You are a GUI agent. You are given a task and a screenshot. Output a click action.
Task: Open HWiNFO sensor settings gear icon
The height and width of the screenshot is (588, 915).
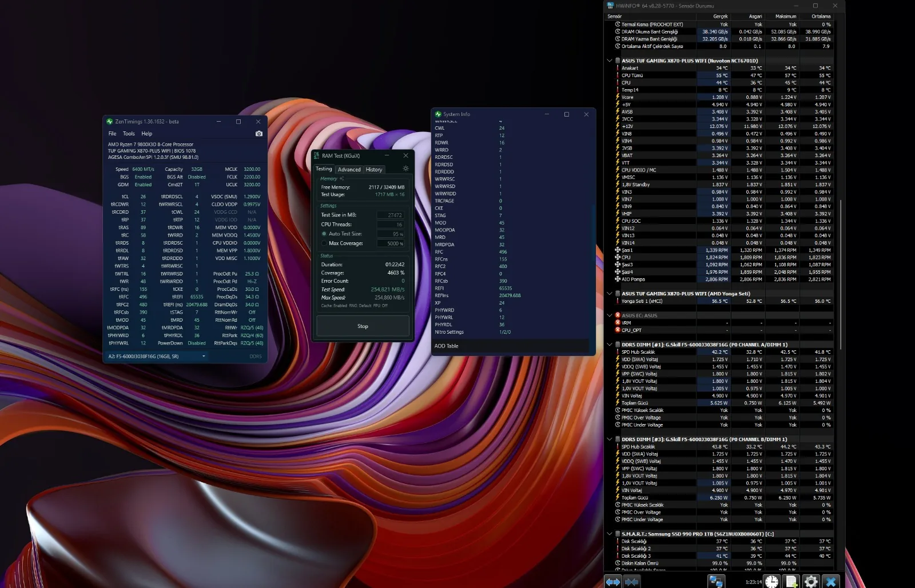pyautogui.click(x=811, y=581)
